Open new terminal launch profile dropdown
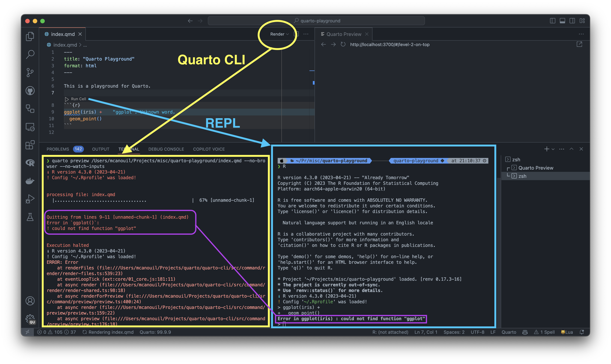This screenshot has width=611, height=364. (x=553, y=149)
